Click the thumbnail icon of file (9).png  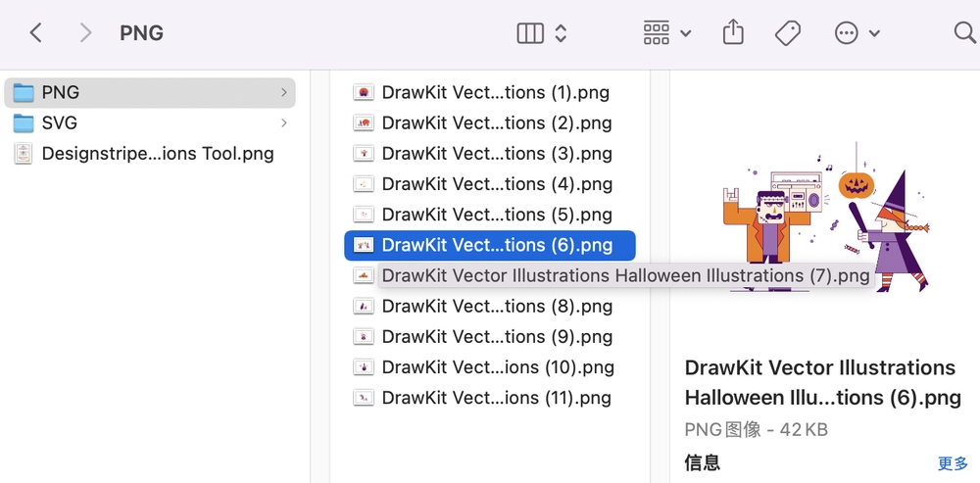point(364,337)
